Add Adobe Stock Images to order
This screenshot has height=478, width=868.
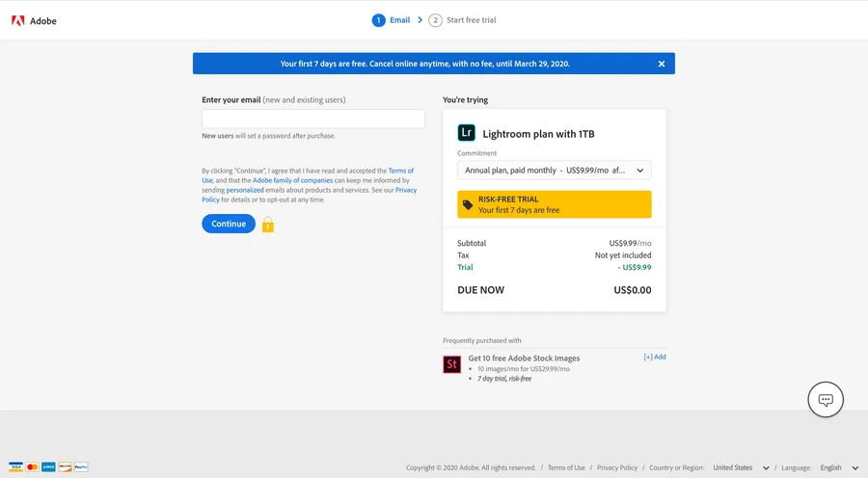pyautogui.click(x=654, y=357)
